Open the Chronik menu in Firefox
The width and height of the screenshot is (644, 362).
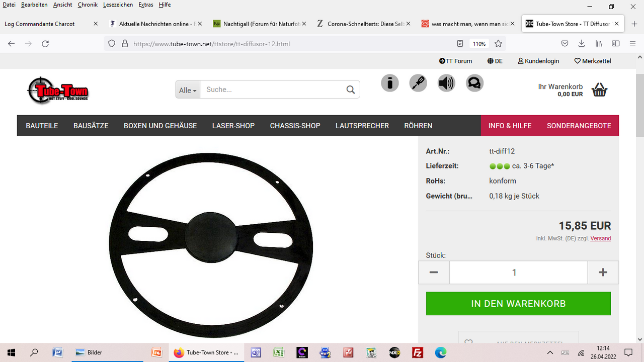88,5
